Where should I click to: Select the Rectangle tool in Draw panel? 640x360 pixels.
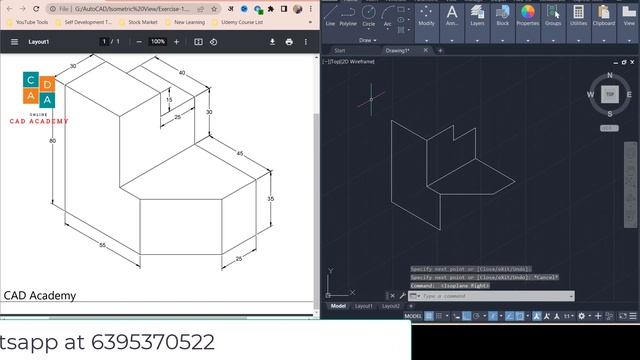tap(401, 9)
